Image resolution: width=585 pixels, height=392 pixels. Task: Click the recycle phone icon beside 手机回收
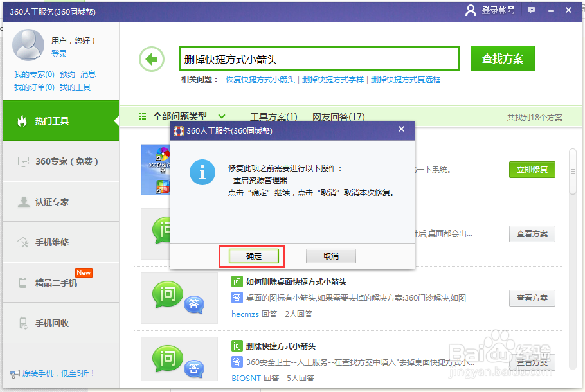tap(23, 323)
